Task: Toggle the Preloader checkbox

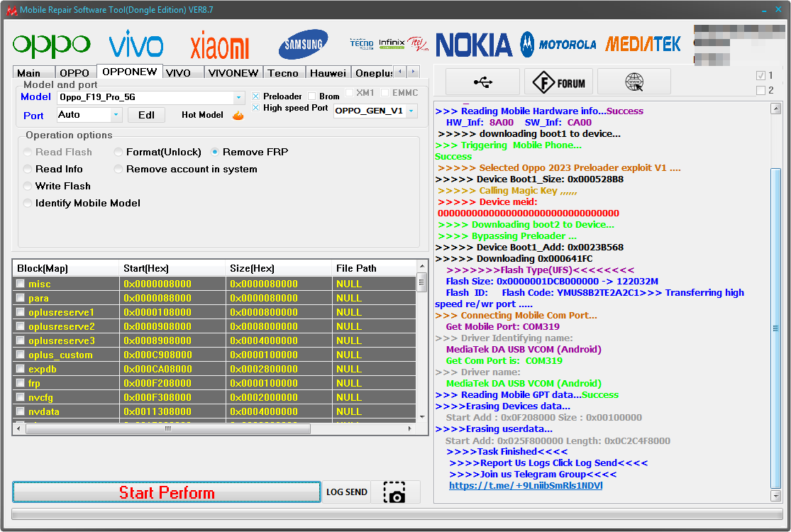Action: tap(256, 96)
